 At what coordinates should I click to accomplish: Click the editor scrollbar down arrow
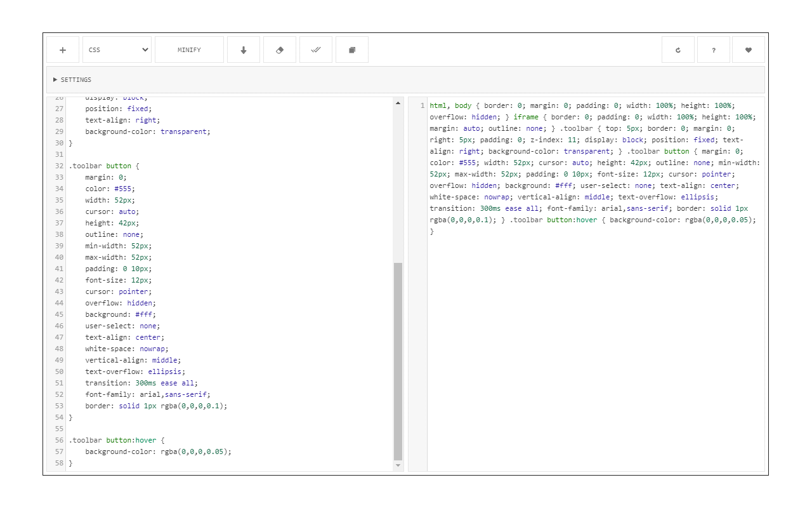pos(398,465)
